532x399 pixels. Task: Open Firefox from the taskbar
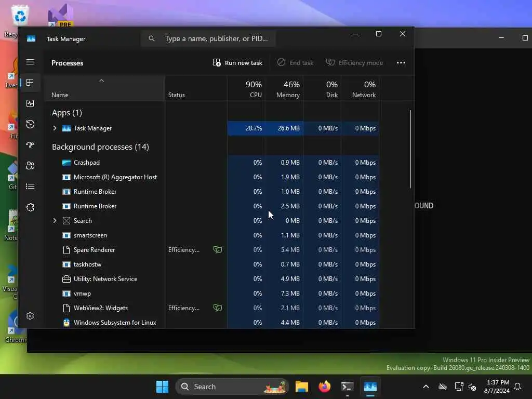[x=324, y=387]
